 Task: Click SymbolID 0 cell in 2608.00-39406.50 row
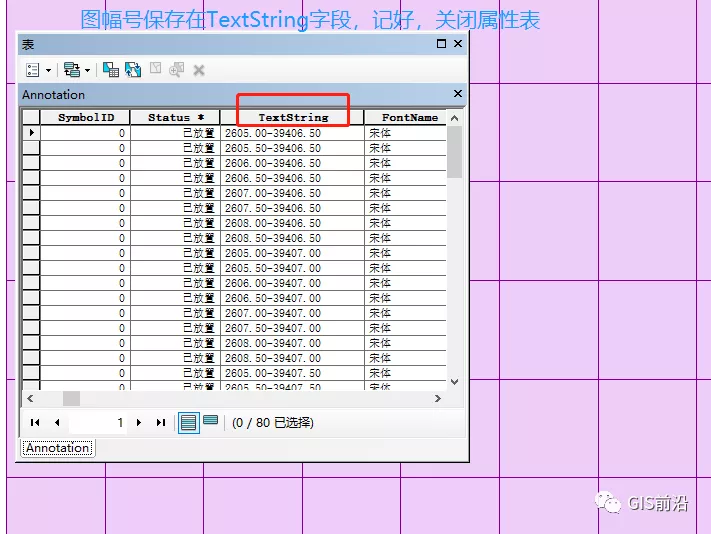pos(85,223)
